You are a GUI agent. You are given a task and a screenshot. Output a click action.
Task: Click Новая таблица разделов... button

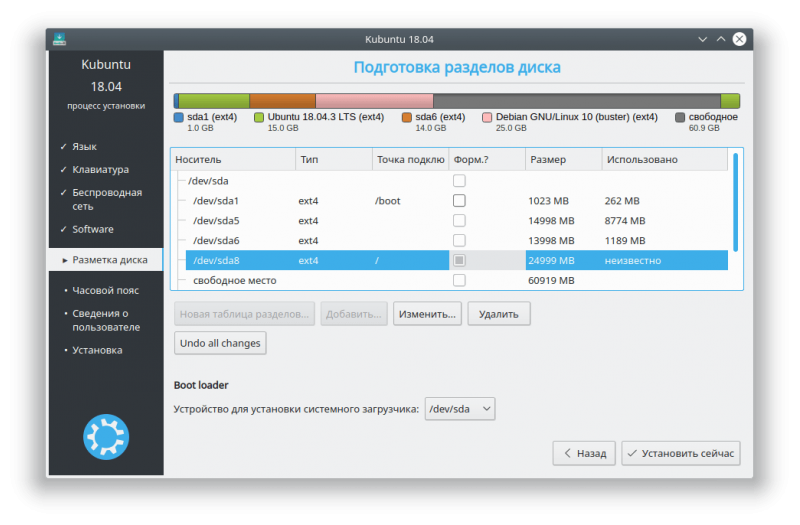[244, 314]
